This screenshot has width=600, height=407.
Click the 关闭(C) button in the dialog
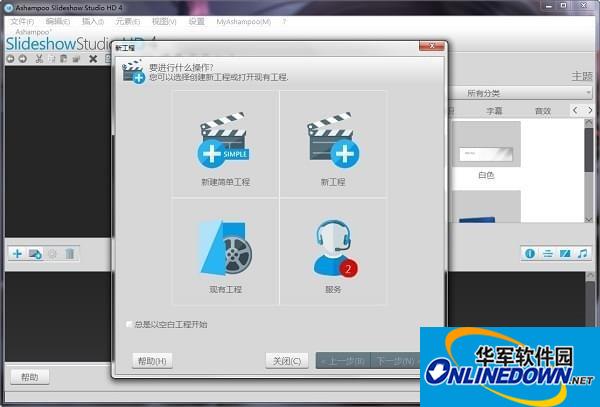coord(287,361)
